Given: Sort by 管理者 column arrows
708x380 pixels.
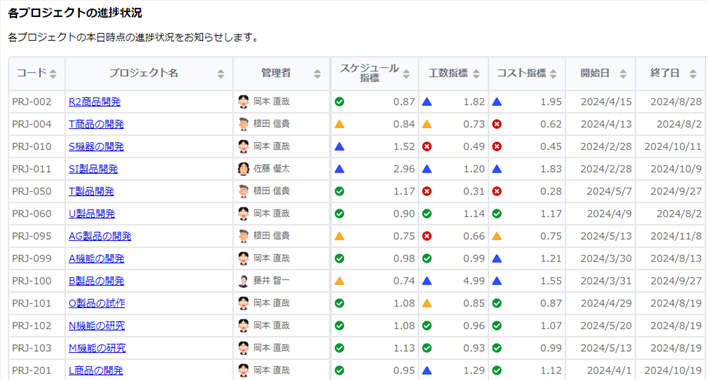Looking at the screenshot, I should (x=317, y=74).
